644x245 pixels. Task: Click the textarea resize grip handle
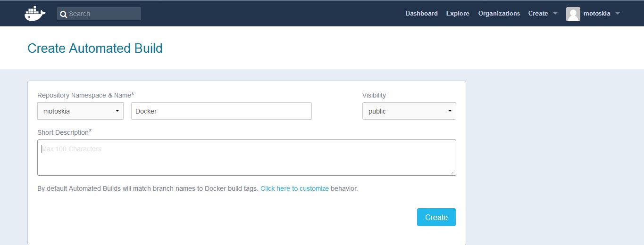452,172
